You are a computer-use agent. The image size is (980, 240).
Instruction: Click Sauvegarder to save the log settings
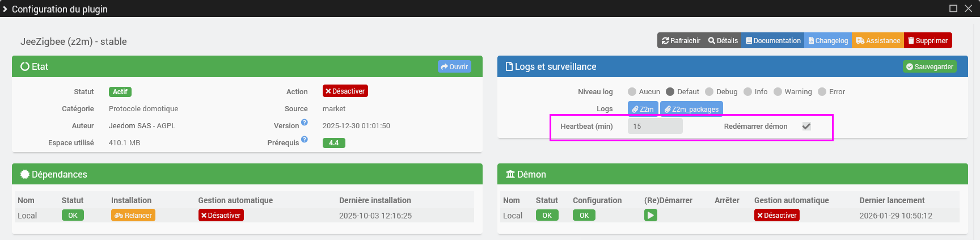930,66
